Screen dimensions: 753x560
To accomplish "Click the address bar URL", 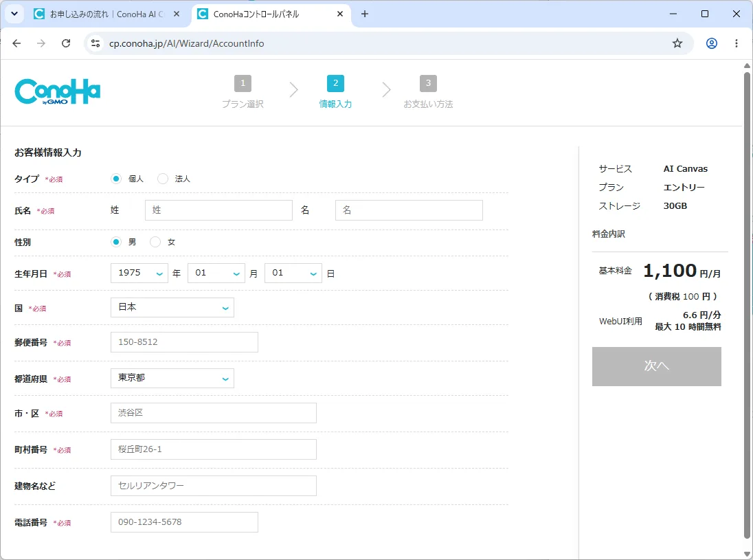I will 186,43.
